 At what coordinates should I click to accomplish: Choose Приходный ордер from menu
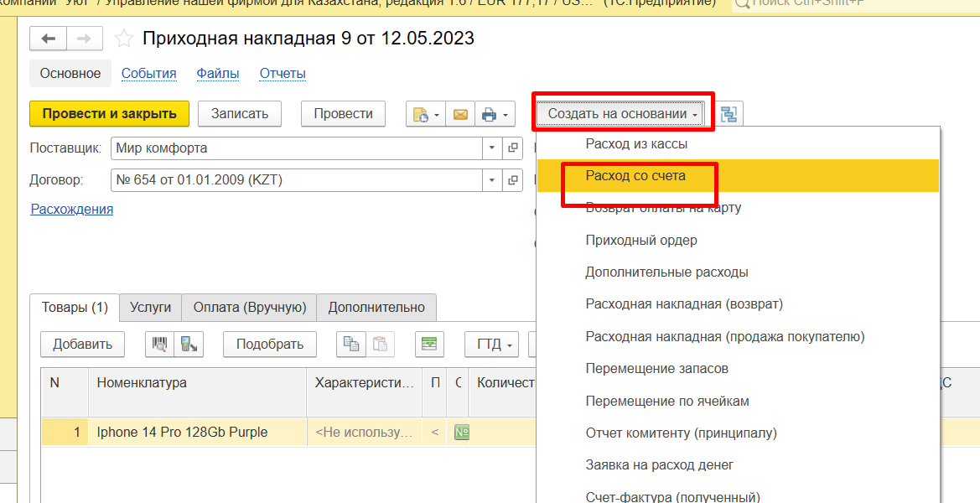[641, 241]
